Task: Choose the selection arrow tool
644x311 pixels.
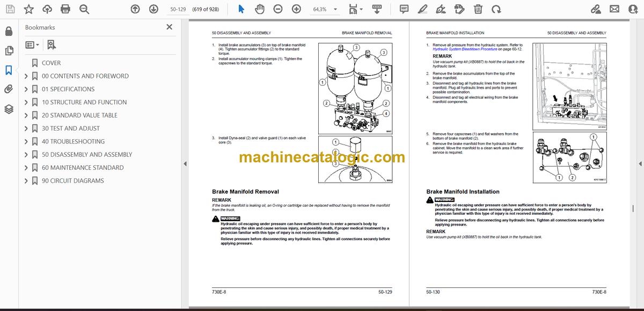Action: point(241,9)
